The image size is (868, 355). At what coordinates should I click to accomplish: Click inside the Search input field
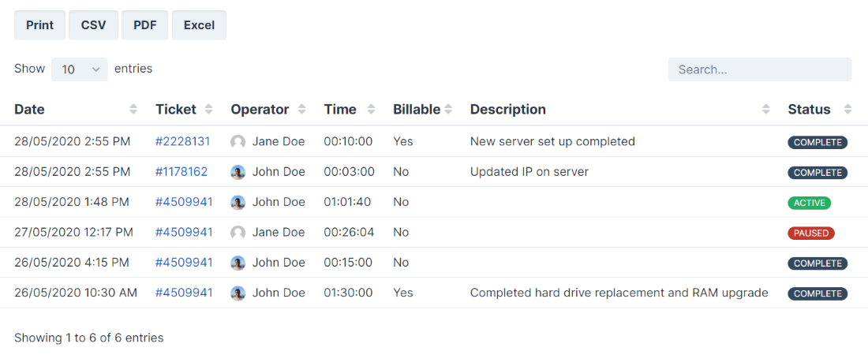(759, 69)
